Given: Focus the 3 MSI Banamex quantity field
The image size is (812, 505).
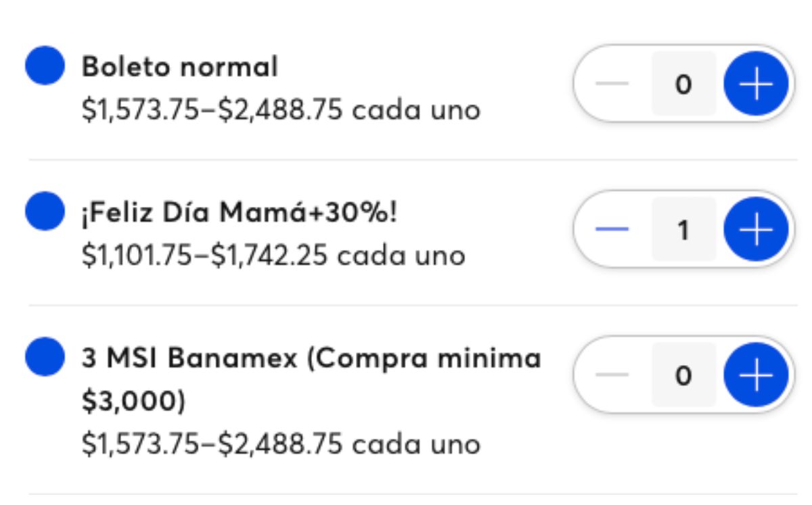Looking at the screenshot, I should tap(683, 375).
